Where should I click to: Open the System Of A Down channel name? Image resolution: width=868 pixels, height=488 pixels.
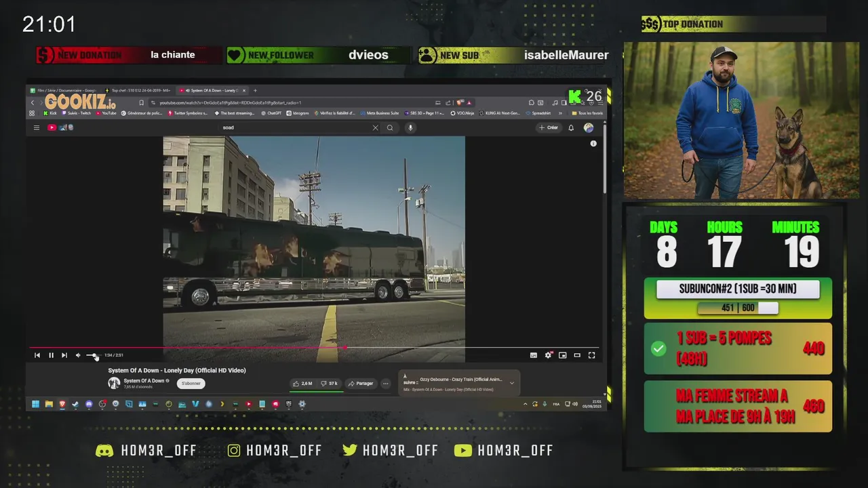tap(144, 381)
